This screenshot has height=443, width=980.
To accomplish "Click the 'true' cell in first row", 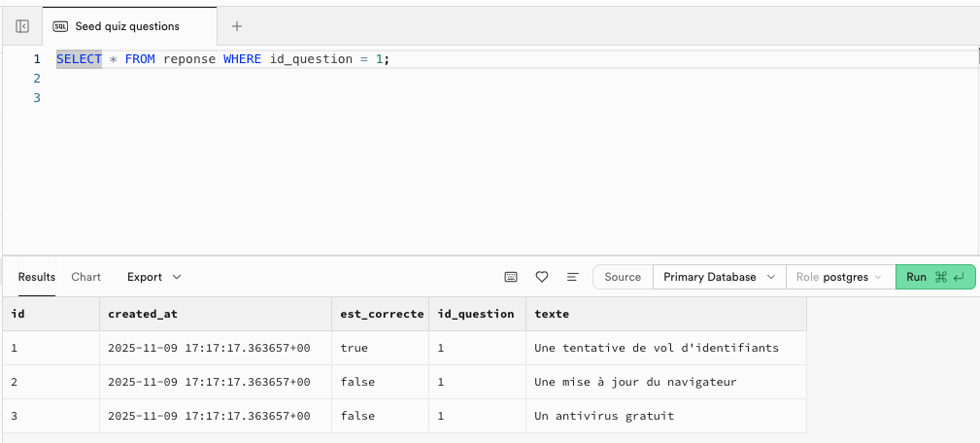I will tap(354, 348).
